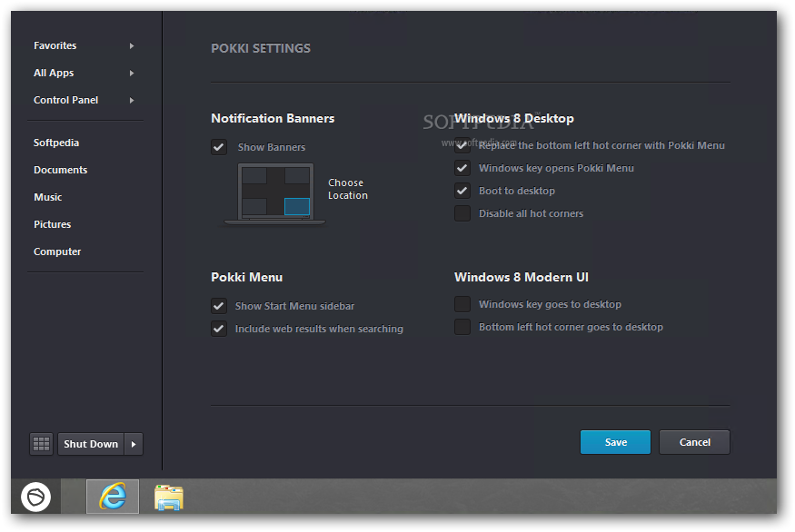
Task: Open Favorites in the sidebar
Action: tap(55, 45)
